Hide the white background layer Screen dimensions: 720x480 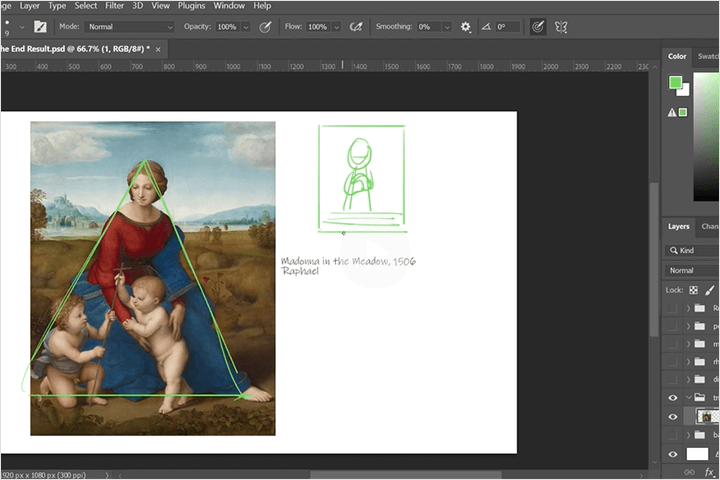click(x=673, y=454)
